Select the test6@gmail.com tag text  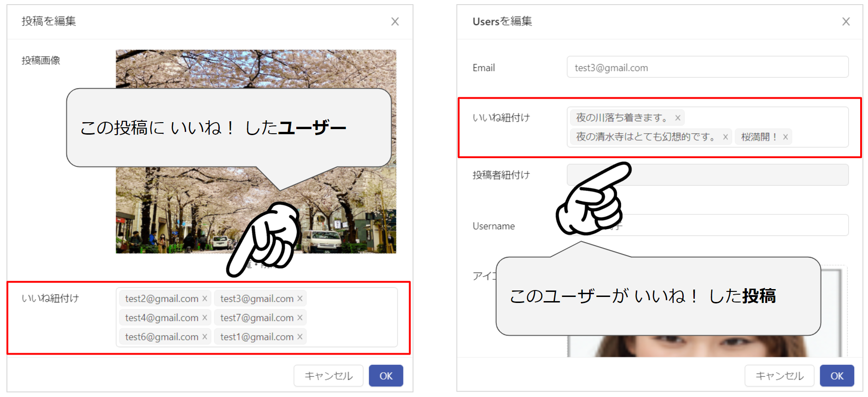[162, 337]
